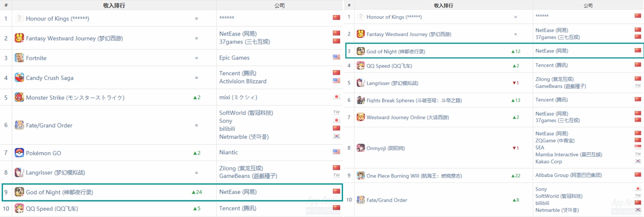
Task: Open Kakao Corp company link
Action: point(548,161)
